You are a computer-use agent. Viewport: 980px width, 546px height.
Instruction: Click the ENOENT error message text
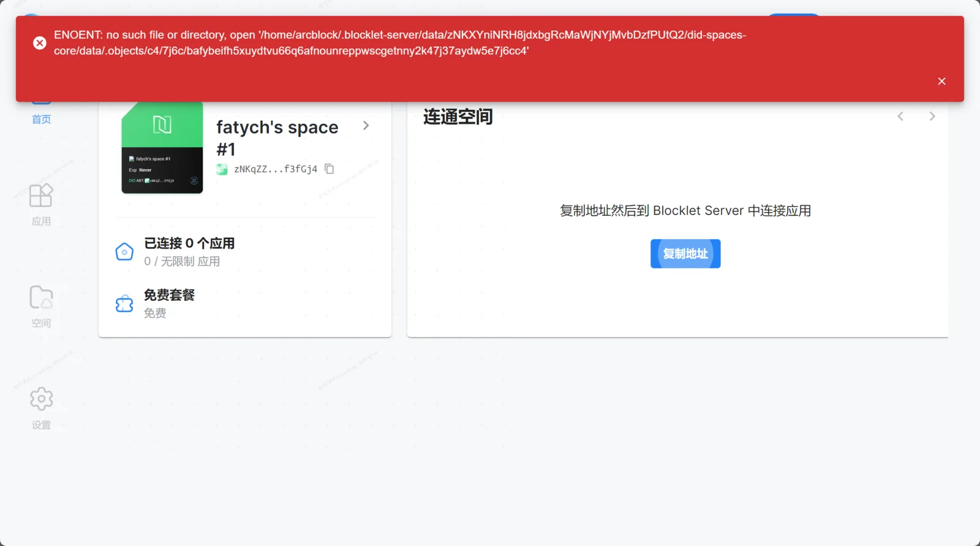coord(400,43)
